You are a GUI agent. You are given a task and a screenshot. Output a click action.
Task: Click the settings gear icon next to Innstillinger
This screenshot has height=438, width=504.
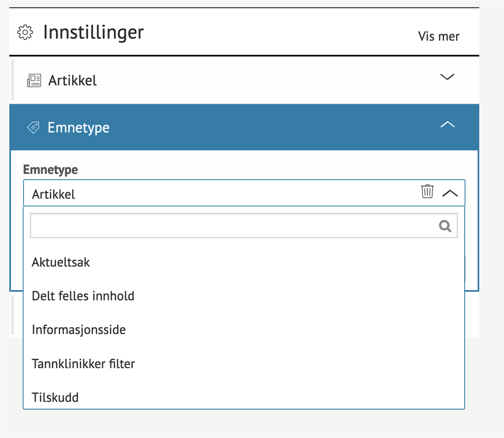click(24, 32)
